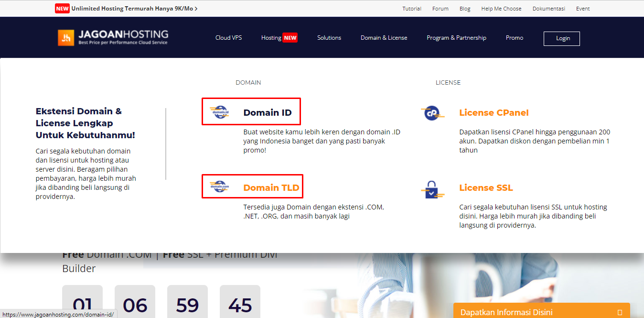
Task: Click the Ekstensi Domain & License Lengkap heading
Action: (x=86, y=123)
